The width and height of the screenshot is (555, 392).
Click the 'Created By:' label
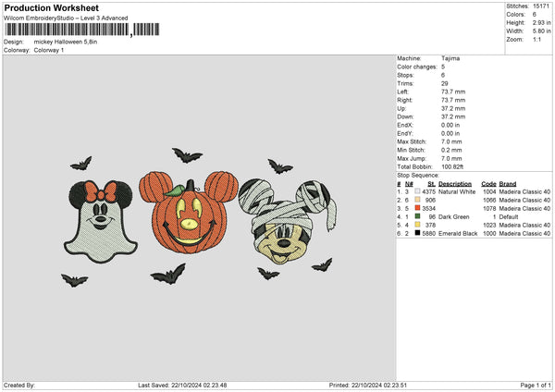tap(19, 385)
